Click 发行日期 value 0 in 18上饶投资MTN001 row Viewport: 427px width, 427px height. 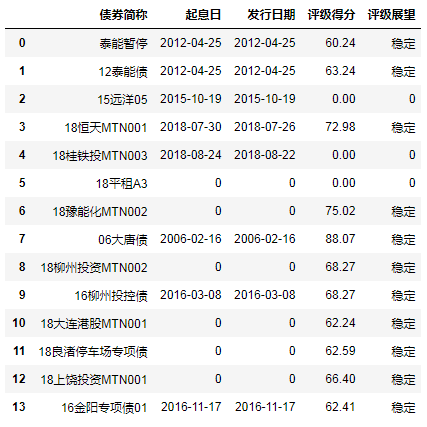(292, 379)
